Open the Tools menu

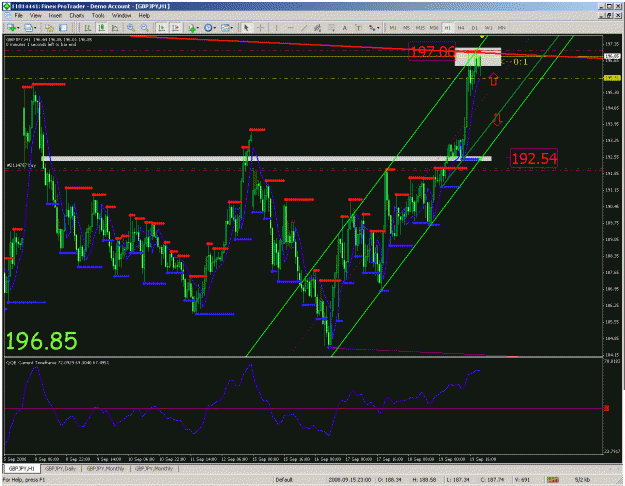pyautogui.click(x=98, y=16)
